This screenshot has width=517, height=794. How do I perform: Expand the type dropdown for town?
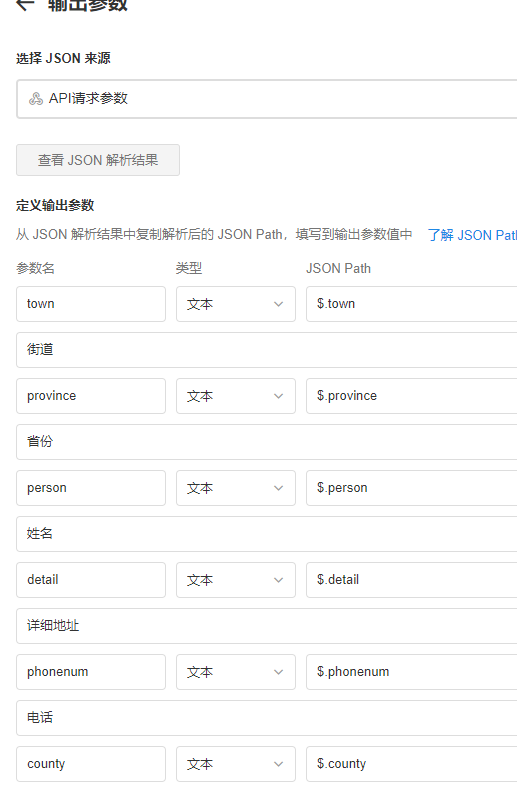pyautogui.click(x=235, y=304)
